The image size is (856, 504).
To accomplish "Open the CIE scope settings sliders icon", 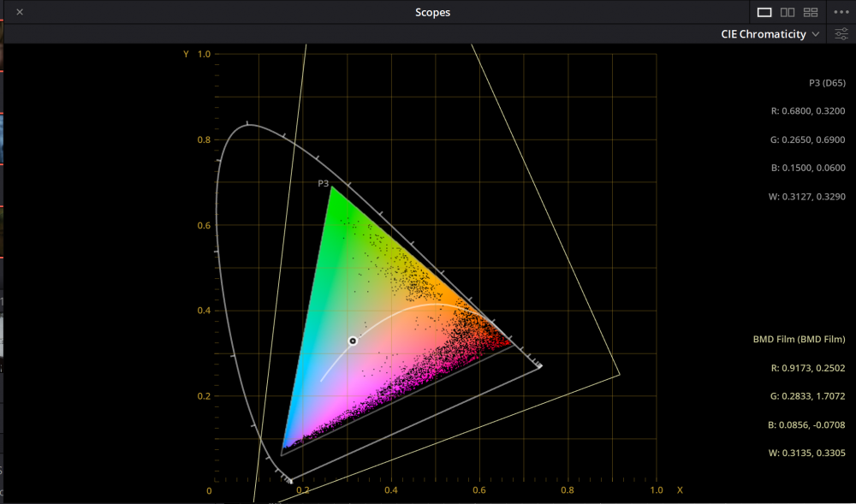I will click(x=841, y=34).
